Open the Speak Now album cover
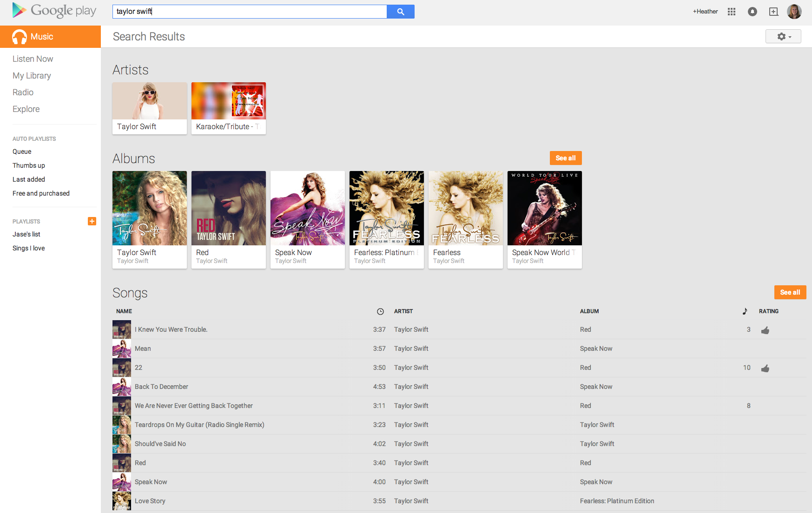Image resolution: width=812 pixels, height=513 pixels. point(307,208)
